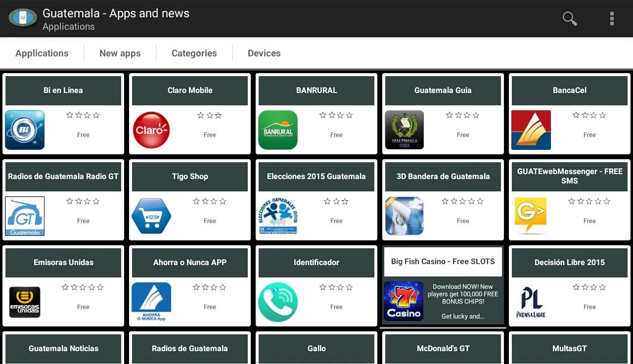Click 'Guatemala - Apps and news' title
The height and width of the screenshot is (364, 633).
pos(116,13)
